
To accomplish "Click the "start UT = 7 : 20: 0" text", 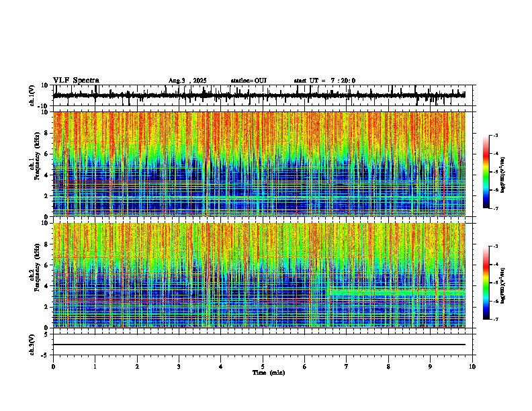I will point(324,81).
